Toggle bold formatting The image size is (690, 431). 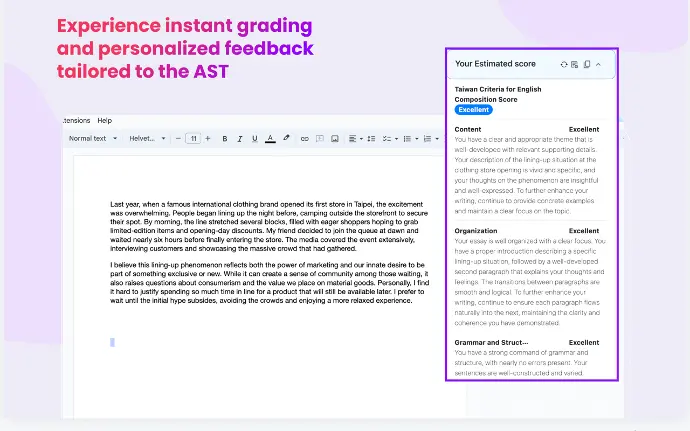[225, 139]
